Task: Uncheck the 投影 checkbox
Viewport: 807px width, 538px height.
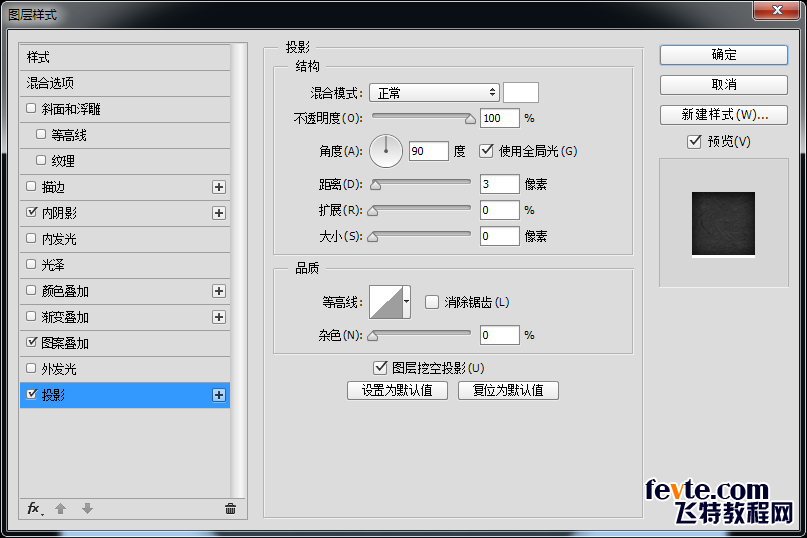Action: coord(31,394)
